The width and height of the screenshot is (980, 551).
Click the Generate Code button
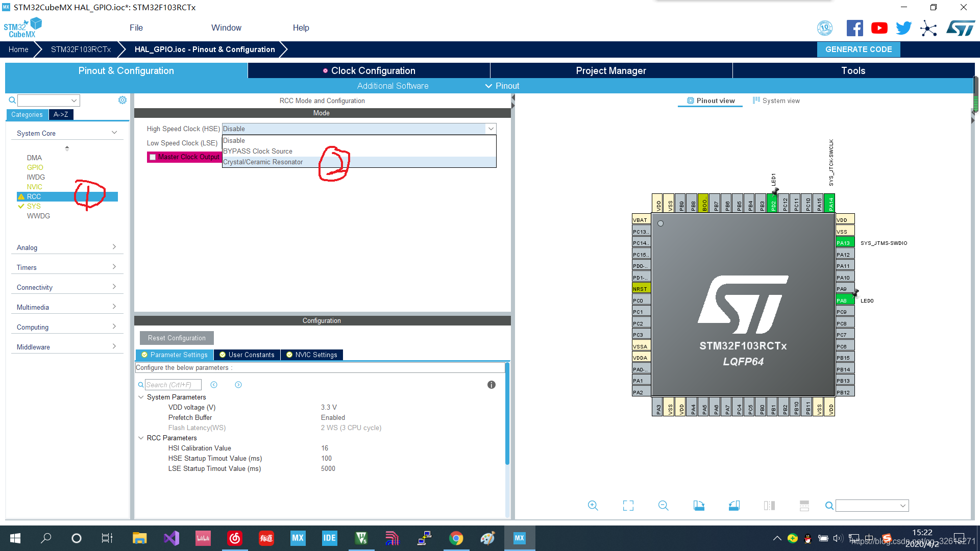(859, 49)
